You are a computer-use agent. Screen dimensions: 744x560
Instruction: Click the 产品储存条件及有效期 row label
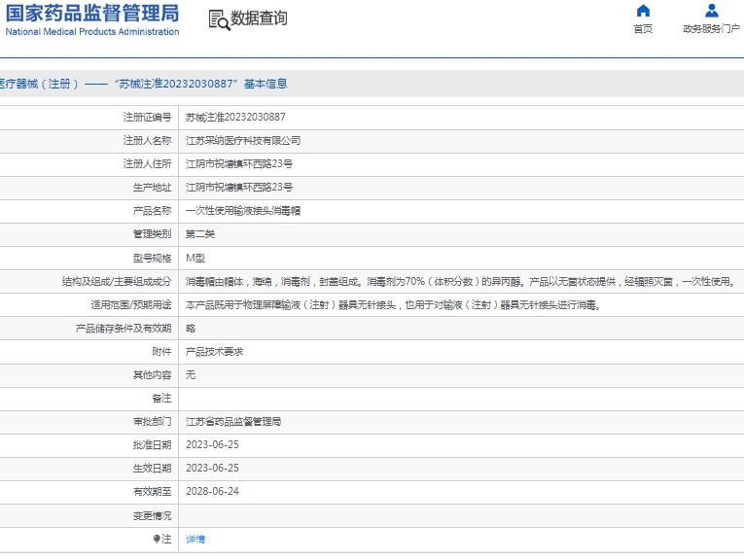click(124, 329)
